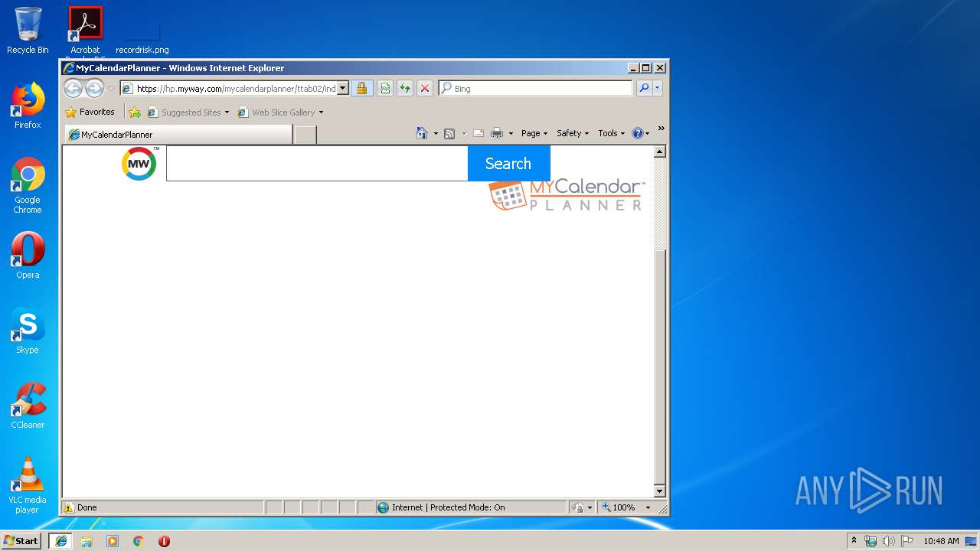Click the Action Center flag icon
This screenshot has width=980, height=551.
pos(906,541)
